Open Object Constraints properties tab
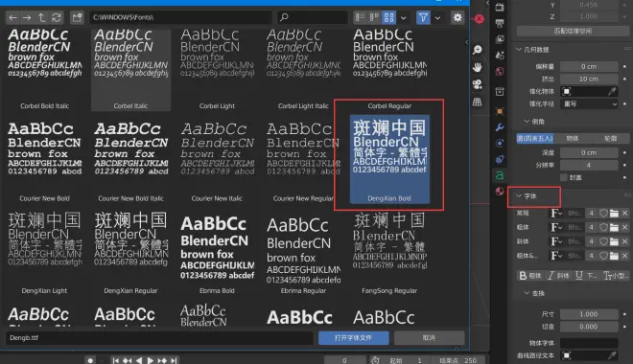The width and height of the screenshot is (633, 364). point(500,159)
